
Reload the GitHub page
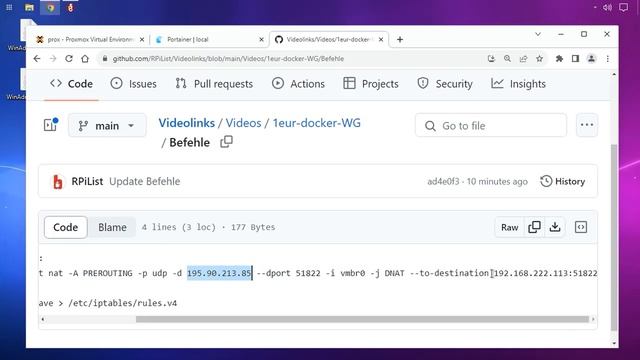pyautogui.click(x=69, y=59)
